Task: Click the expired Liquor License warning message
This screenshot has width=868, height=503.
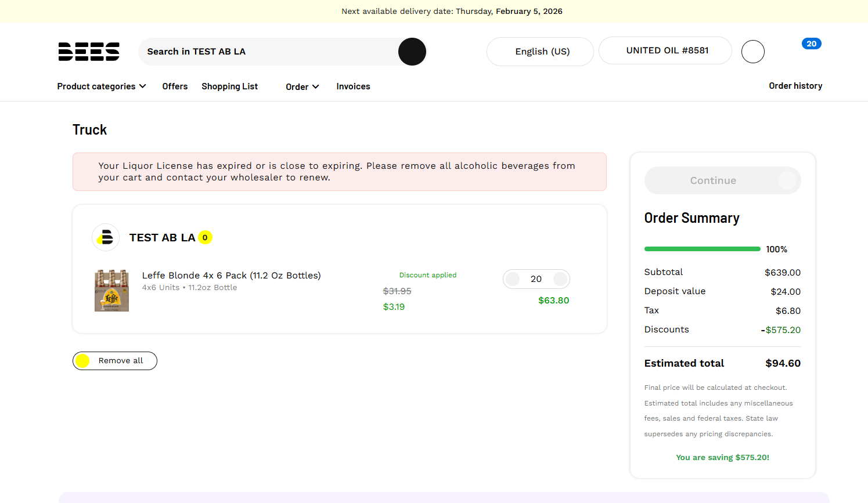Action: point(340,172)
